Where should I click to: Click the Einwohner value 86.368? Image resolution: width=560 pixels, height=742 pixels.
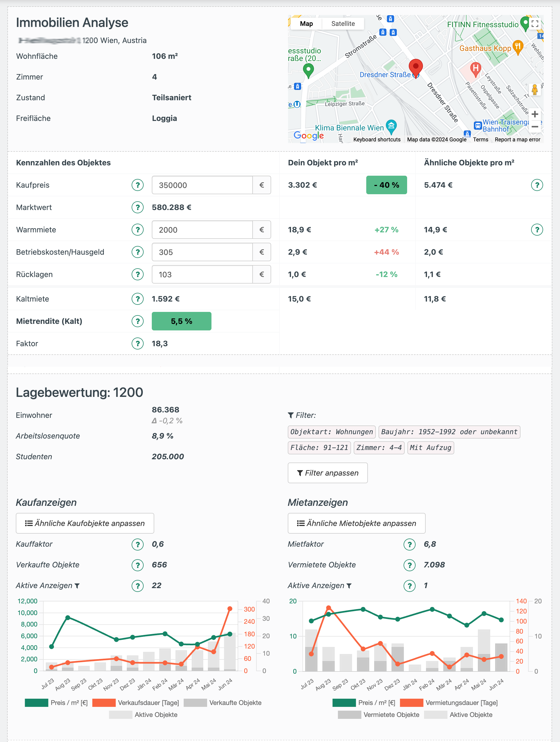165,410
